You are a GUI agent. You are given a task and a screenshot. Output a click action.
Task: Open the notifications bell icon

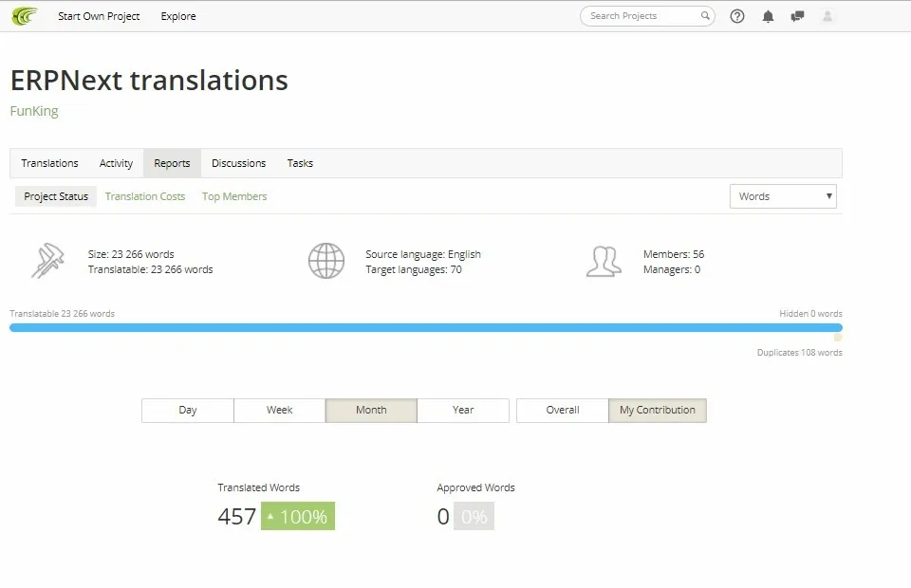[768, 16]
